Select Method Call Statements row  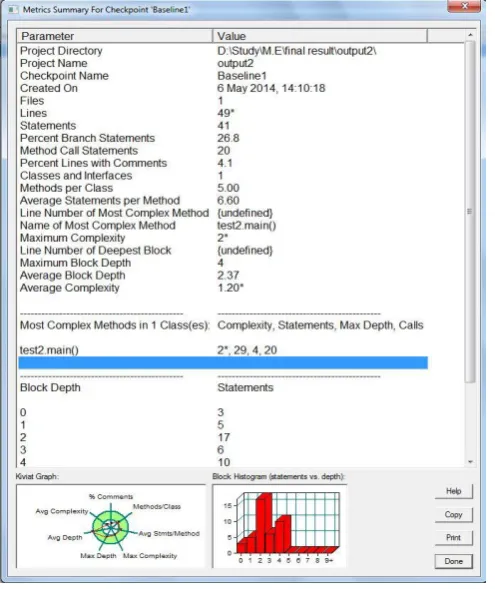[223, 150]
